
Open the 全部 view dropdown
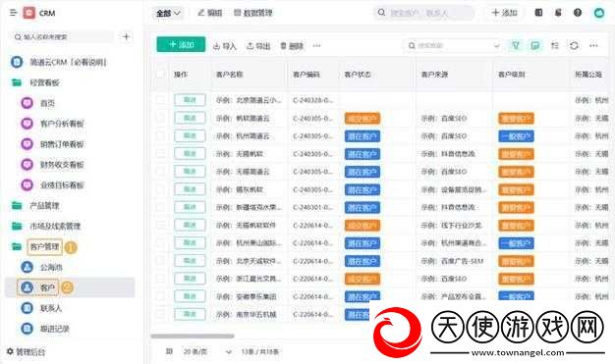click(x=168, y=13)
